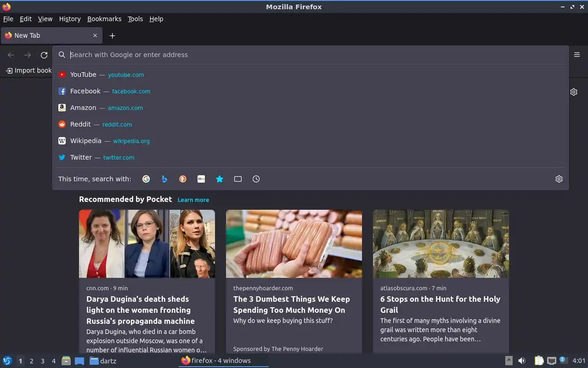Screen dimensions: 588x368
Task: Close the New Tab tab
Action: point(95,35)
